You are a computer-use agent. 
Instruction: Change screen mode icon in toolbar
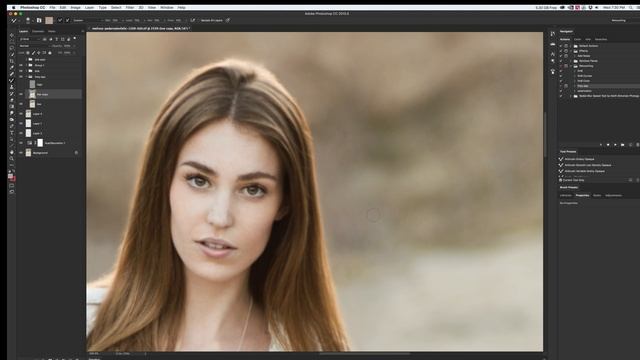(12, 192)
